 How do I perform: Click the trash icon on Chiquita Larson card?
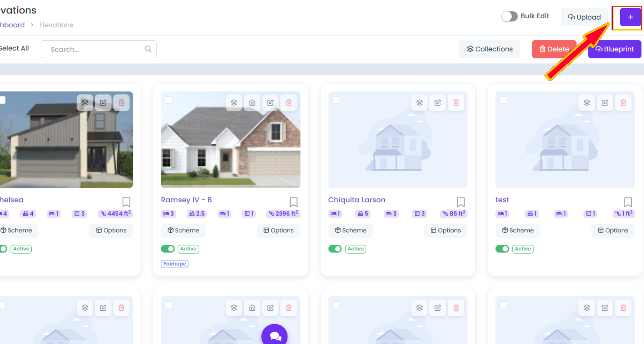tap(456, 103)
